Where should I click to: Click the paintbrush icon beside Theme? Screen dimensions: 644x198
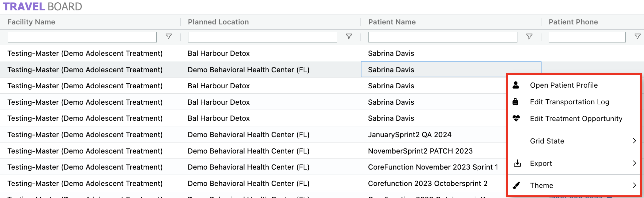point(516,185)
